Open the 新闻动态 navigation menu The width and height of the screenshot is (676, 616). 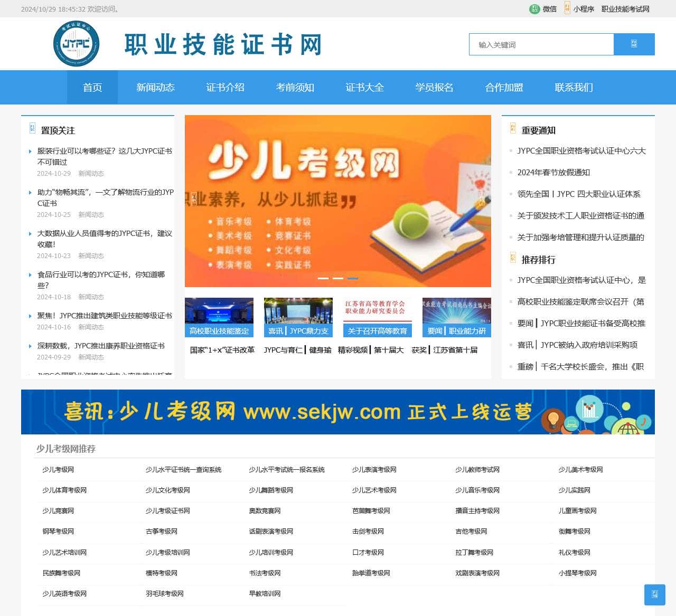click(x=155, y=87)
